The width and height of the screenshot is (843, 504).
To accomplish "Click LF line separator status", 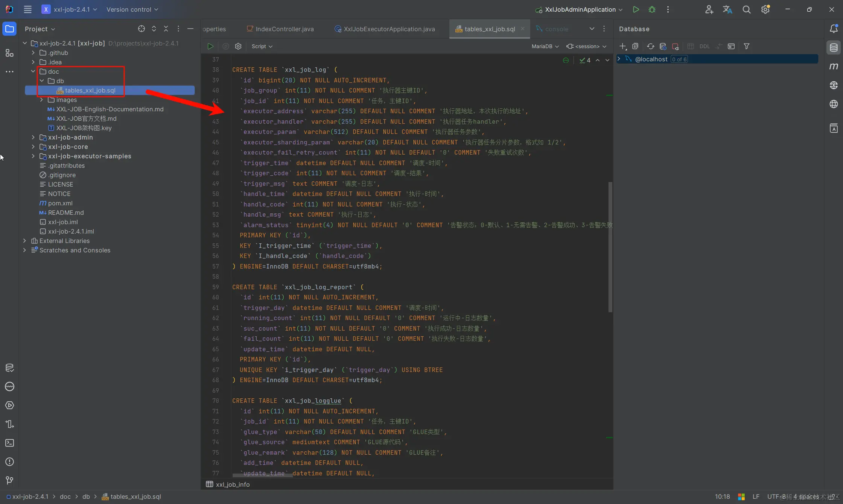I will click(x=756, y=496).
